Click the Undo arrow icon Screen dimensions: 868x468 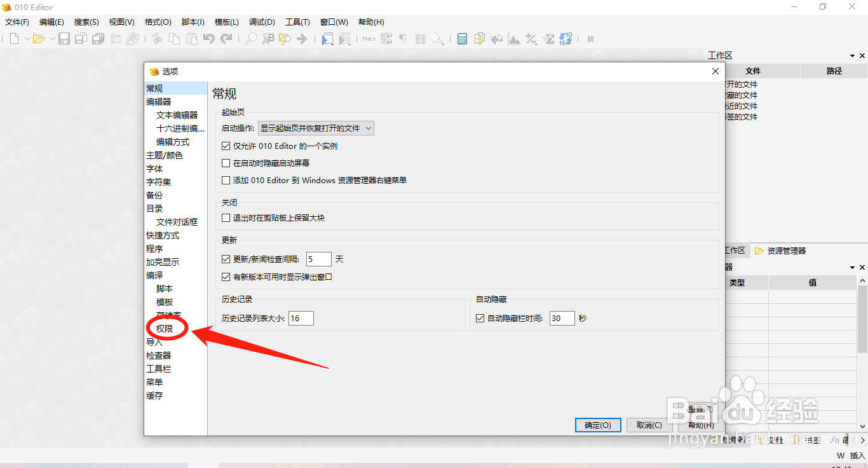coord(208,39)
